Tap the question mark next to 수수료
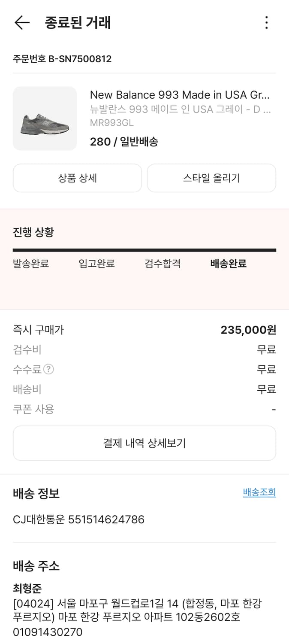The height and width of the screenshot is (644, 289). [48, 370]
